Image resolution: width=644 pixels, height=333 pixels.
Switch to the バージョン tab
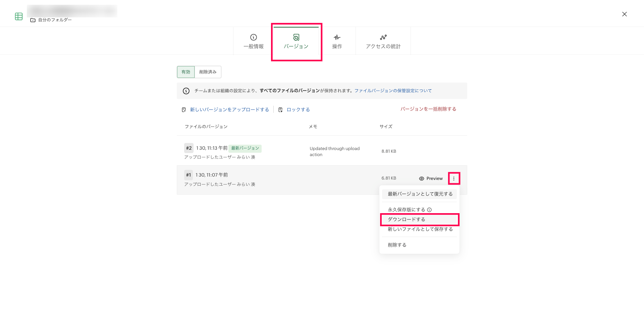point(296,41)
